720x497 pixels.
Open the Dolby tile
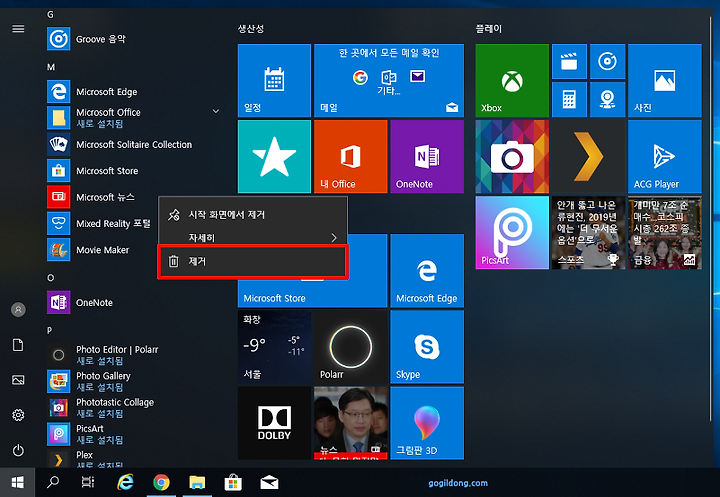274,423
